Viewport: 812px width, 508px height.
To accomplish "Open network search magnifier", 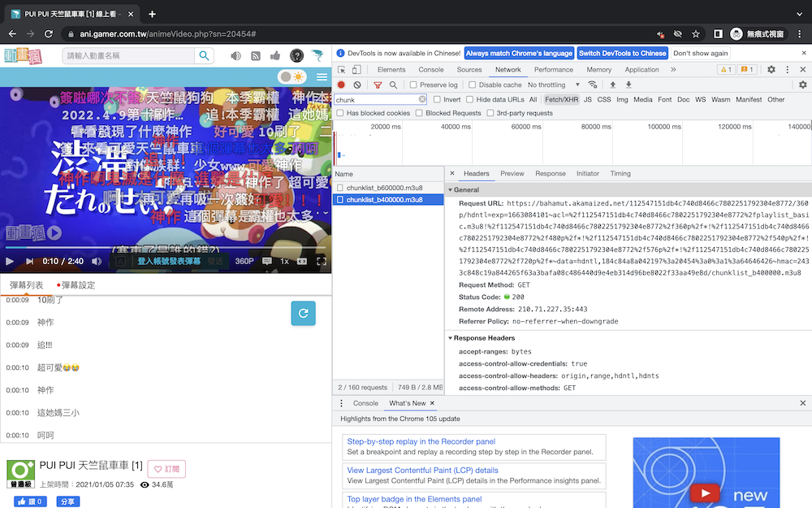I will pos(393,85).
